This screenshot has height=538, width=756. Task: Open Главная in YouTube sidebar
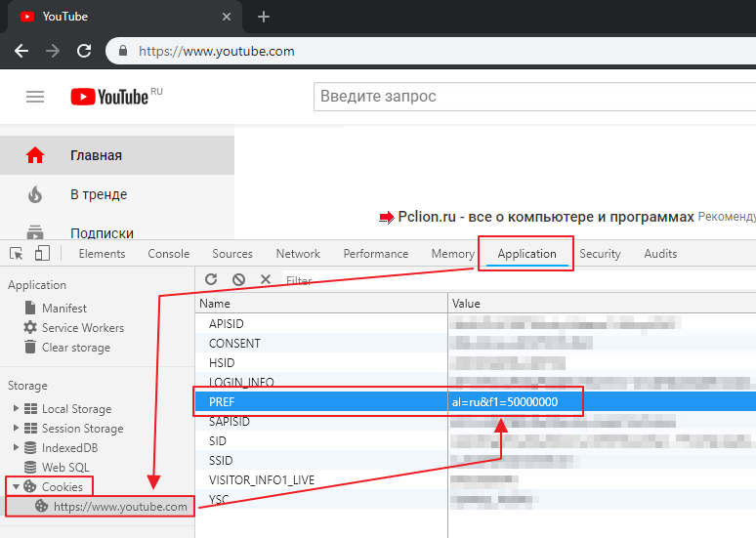pyautogui.click(x=117, y=155)
